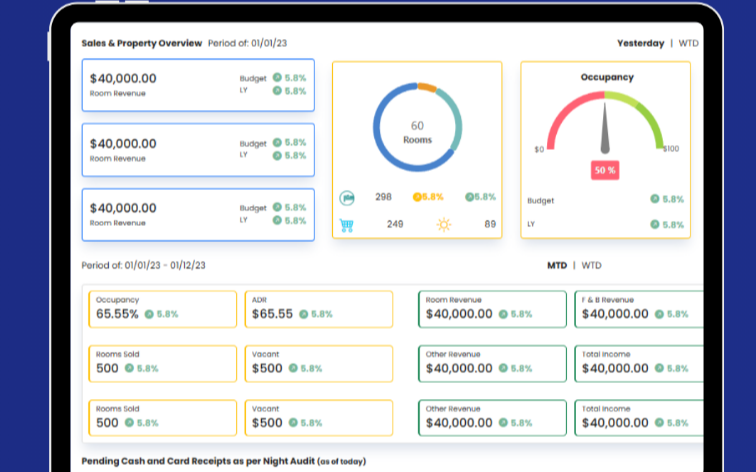Click the green trend icon next to ADR $65.55
This screenshot has width=756, height=472.
pyautogui.click(x=303, y=314)
